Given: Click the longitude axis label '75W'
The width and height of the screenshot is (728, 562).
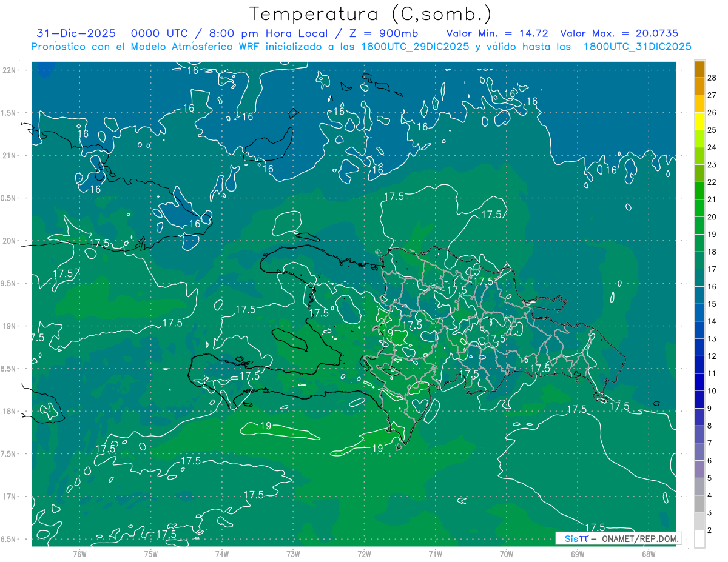Looking at the screenshot, I should pos(151,554).
